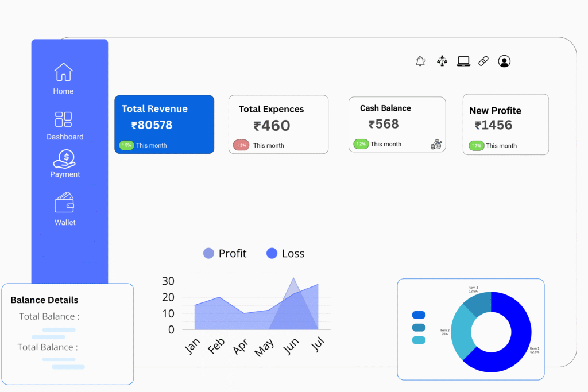Open the user profile avatar icon

pyautogui.click(x=504, y=61)
